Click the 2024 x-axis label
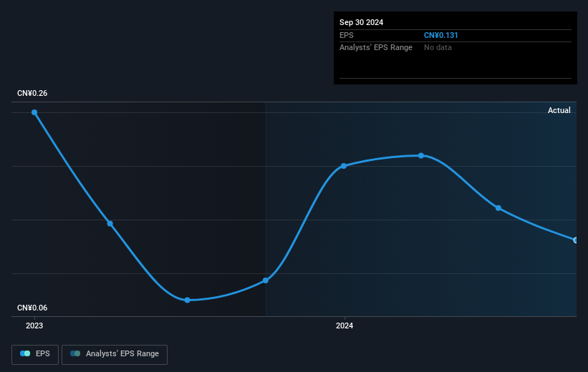The image size is (588, 372). [x=344, y=325]
